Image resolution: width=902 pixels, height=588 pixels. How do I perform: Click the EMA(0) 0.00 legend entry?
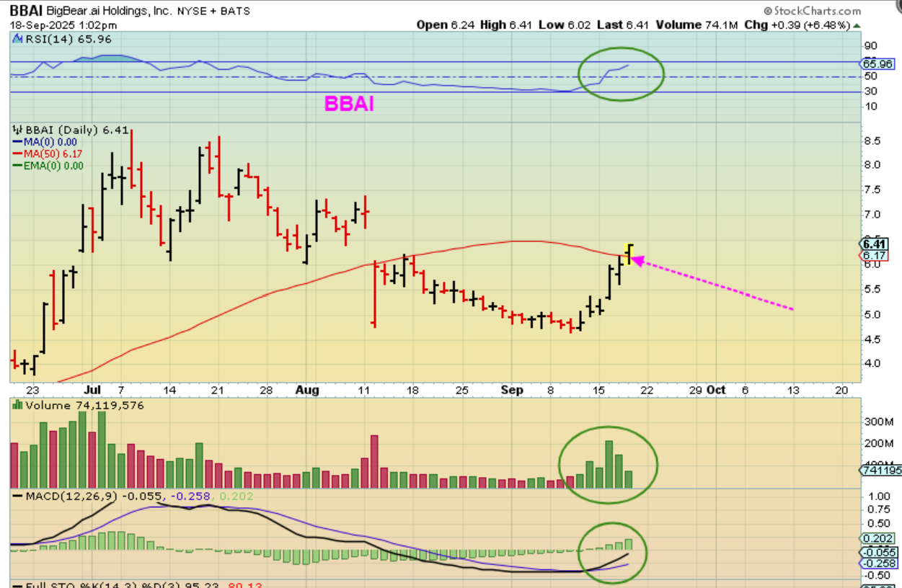[48, 165]
